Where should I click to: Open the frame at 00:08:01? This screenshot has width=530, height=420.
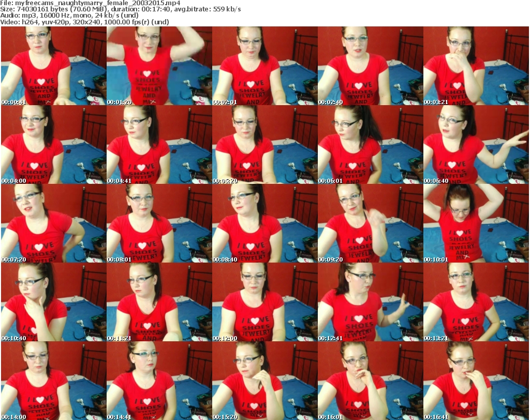click(x=159, y=224)
